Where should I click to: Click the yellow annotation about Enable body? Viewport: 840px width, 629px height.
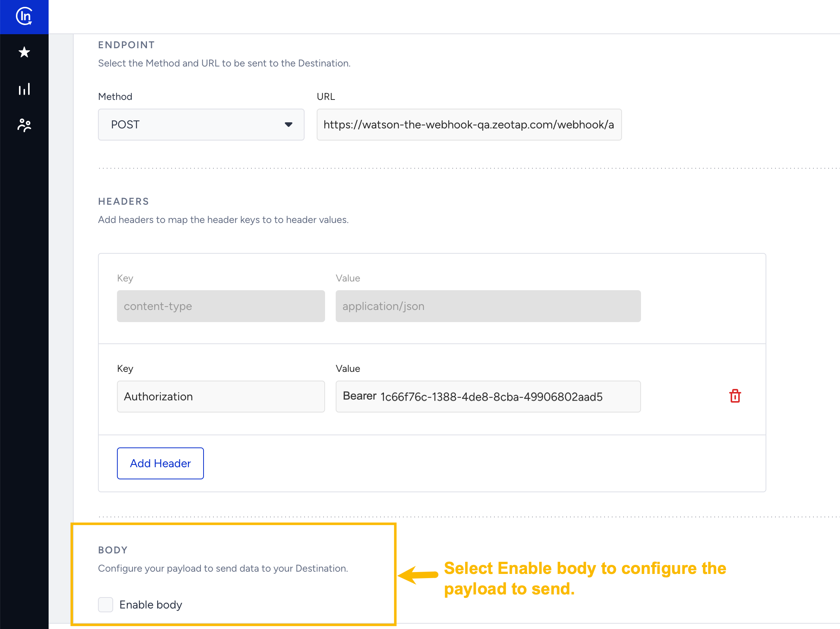click(585, 578)
